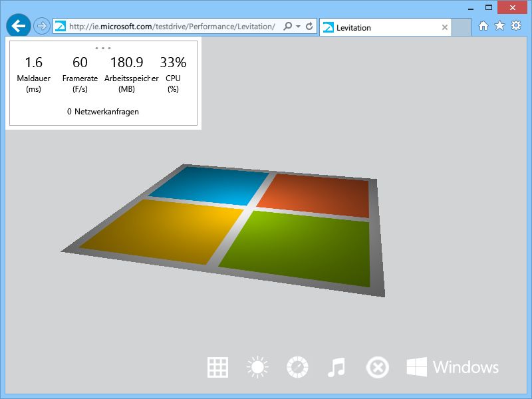Click the site favicon in the address bar
The height and width of the screenshot is (399, 532).
pos(61,26)
